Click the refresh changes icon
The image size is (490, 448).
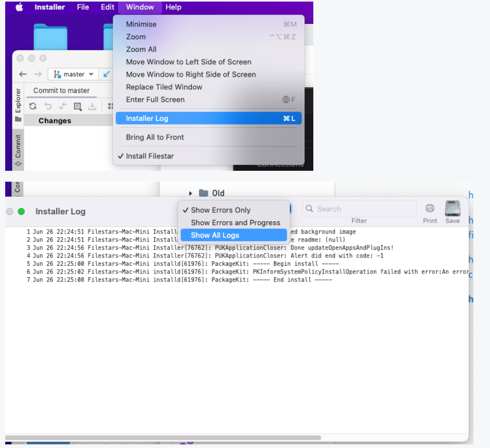point(33,106)
